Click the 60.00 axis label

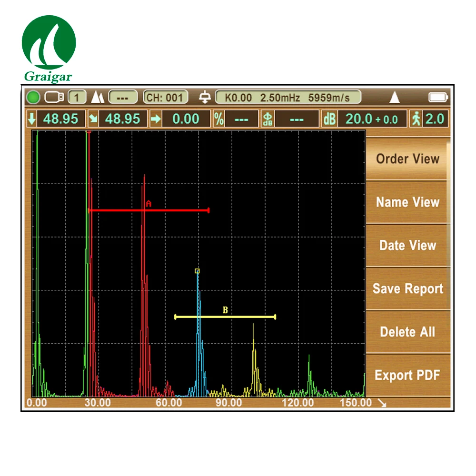(169, 403)
